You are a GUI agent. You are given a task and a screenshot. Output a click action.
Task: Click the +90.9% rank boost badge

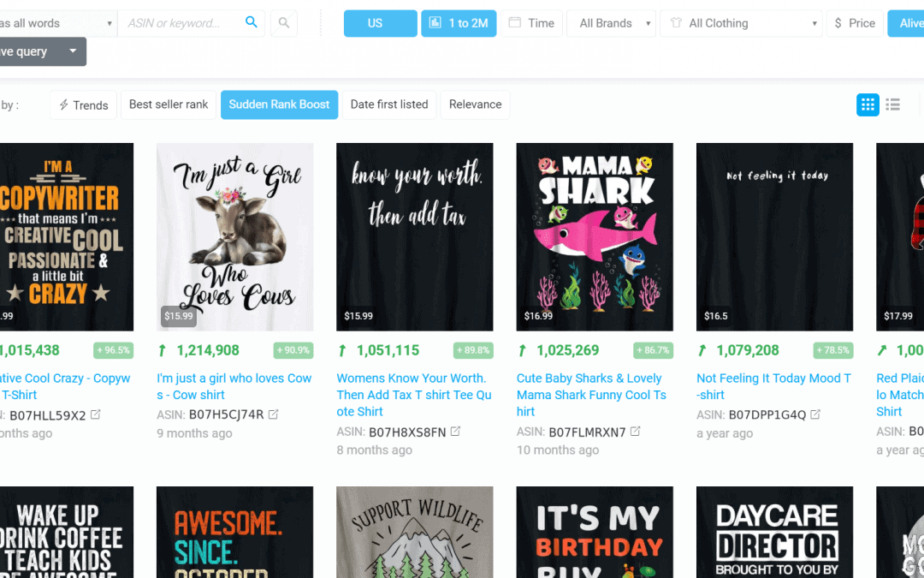click(x=293, y=350)
